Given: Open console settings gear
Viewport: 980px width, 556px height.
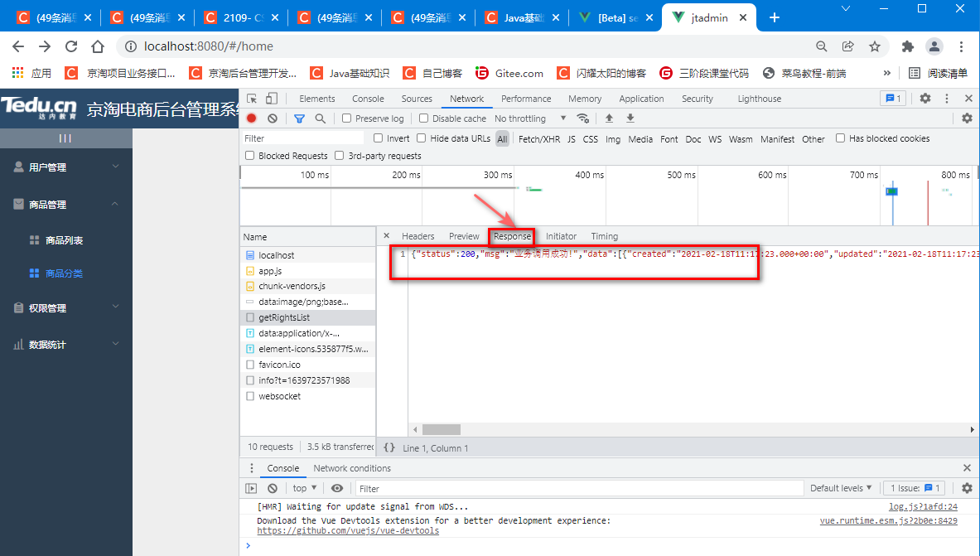Looking at the screenshot, I should click(967, 488).
